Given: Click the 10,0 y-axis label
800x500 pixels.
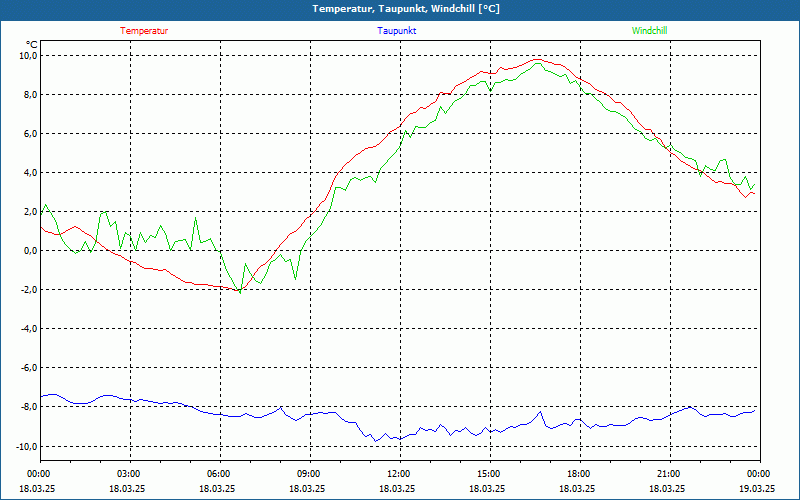Looking at the screenshot, I should pyautogui.click(x=28, y=55).
